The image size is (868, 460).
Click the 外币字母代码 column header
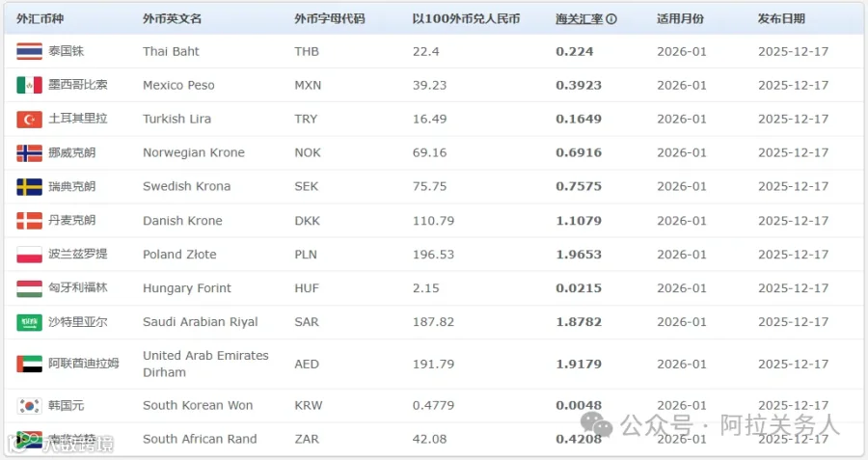330,19
